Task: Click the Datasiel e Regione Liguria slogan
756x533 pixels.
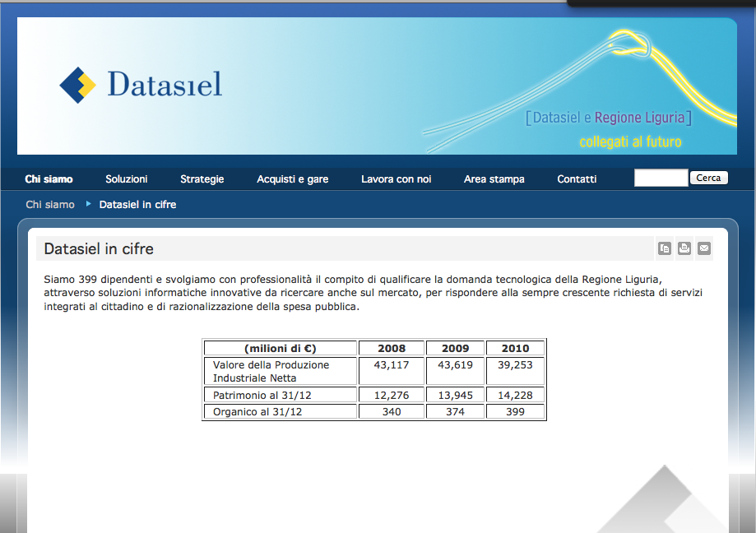Action: point(609,118)
